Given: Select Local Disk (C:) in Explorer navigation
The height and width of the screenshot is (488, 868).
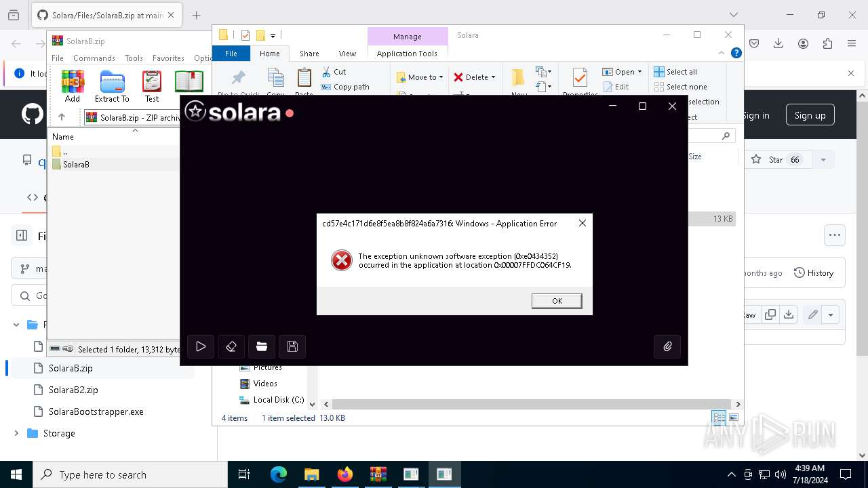Looking at the screenshot, I should 278,400.
